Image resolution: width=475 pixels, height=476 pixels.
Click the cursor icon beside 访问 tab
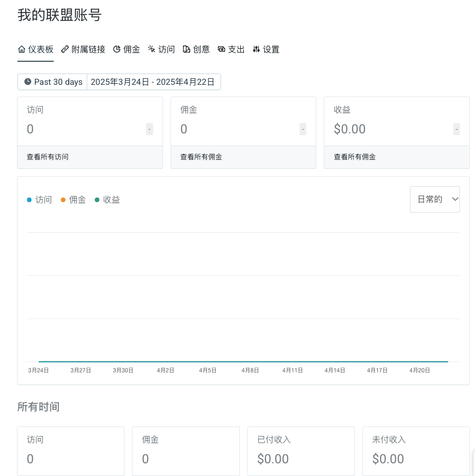click(x=151, y=49)
